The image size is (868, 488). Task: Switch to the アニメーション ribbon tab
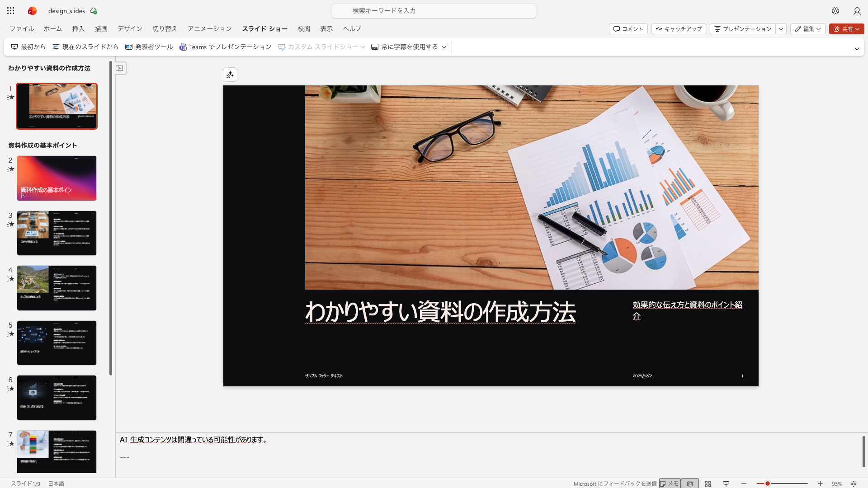coord(209,28)
